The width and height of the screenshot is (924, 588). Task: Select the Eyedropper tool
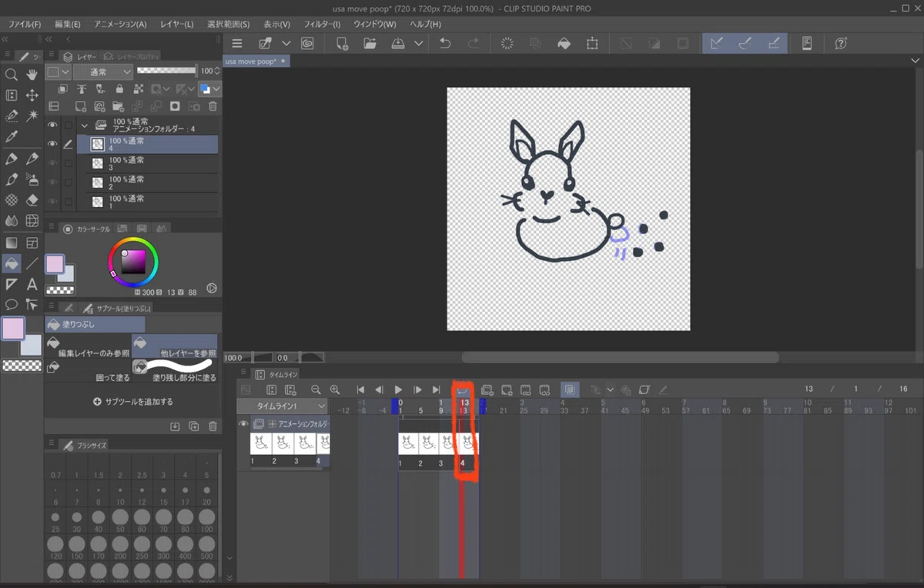[12, 137]
